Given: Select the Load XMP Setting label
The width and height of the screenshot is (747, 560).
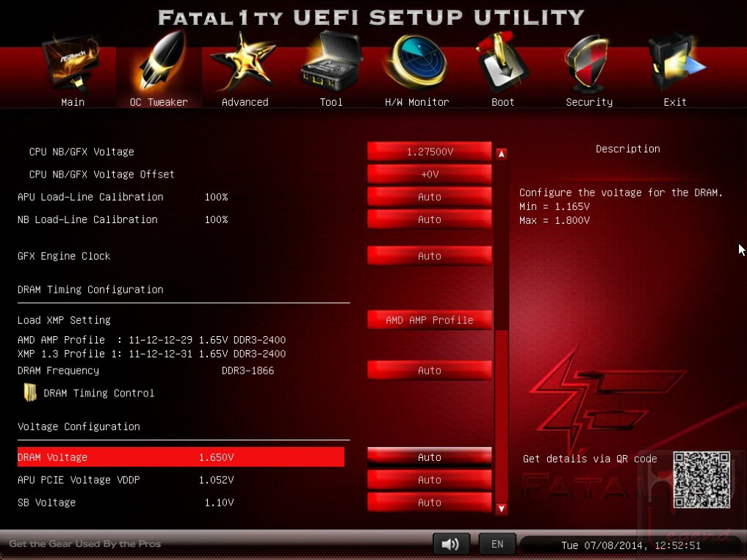Looking at the screenshot, I should (64, 320).
